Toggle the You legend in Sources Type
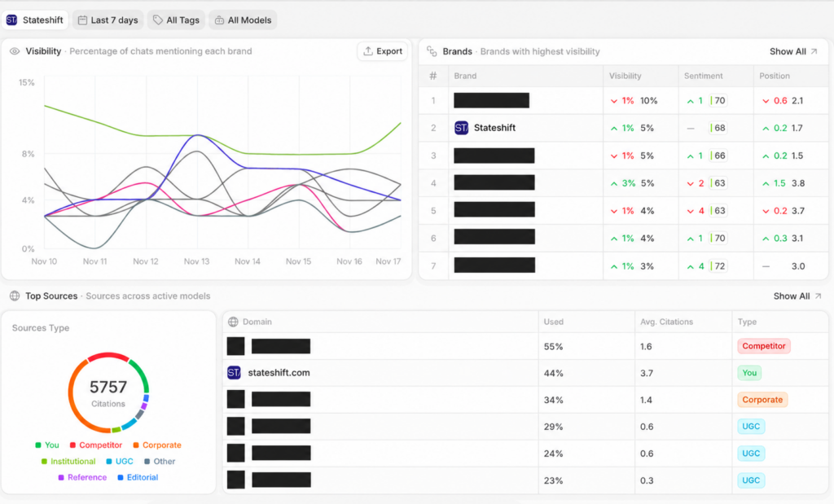This screenshot has width=834, height=504. pos(46,445)
